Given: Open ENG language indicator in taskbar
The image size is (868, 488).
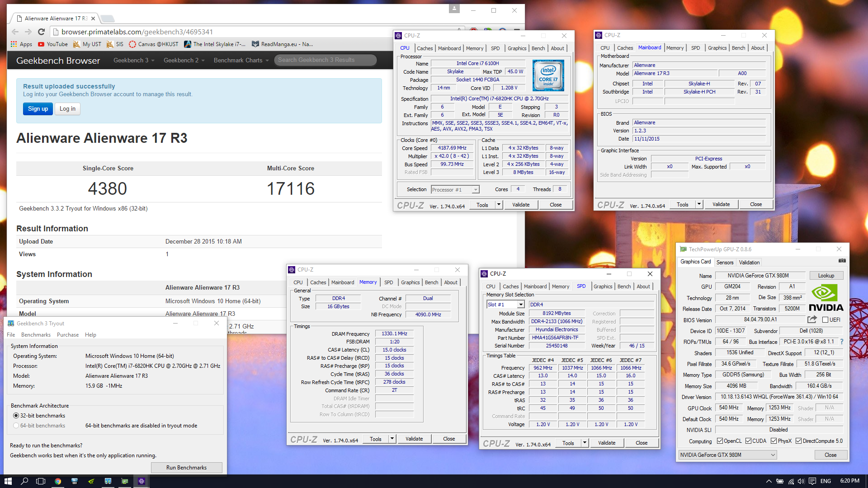Looking at the screenshot, I should pyautogui.click(x=826, y=481).
